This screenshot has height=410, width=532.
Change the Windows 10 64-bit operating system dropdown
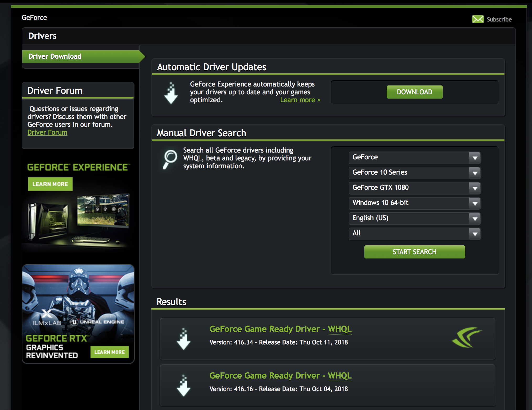(414, 203)
